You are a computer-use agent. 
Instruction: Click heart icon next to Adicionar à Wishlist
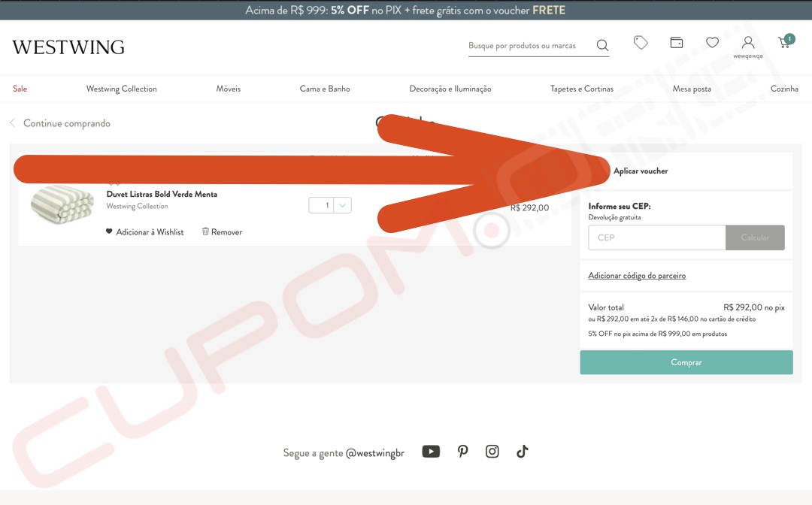[109, 231]
